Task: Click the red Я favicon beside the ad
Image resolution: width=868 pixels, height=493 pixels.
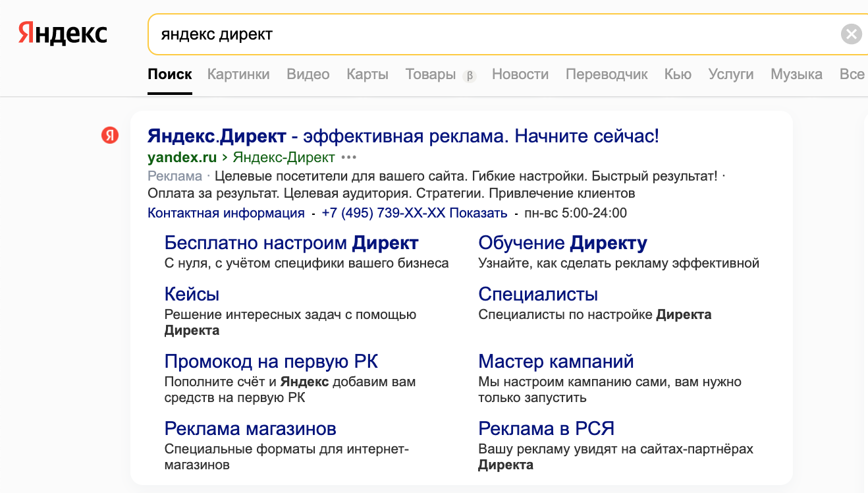Action: click(109, 136)
